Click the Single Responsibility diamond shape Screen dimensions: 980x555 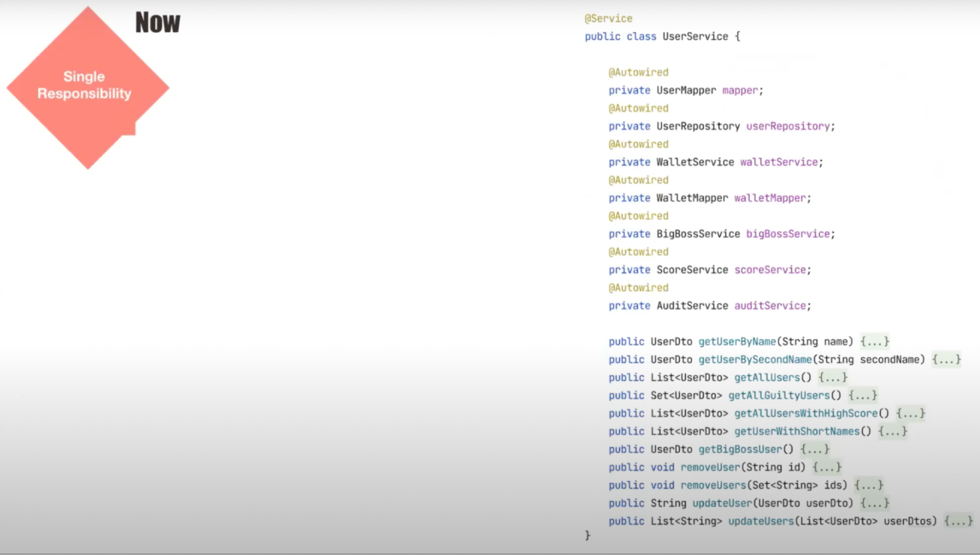tap(88, 88)
